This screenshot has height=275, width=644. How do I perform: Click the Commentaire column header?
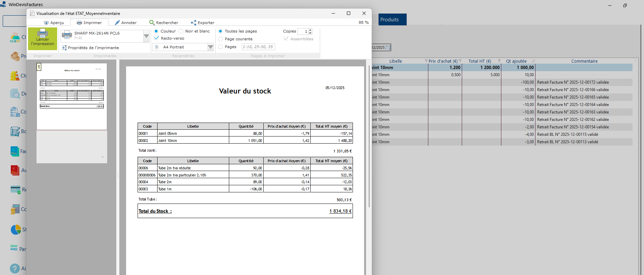pyautogui.click(x=584, y=61)
